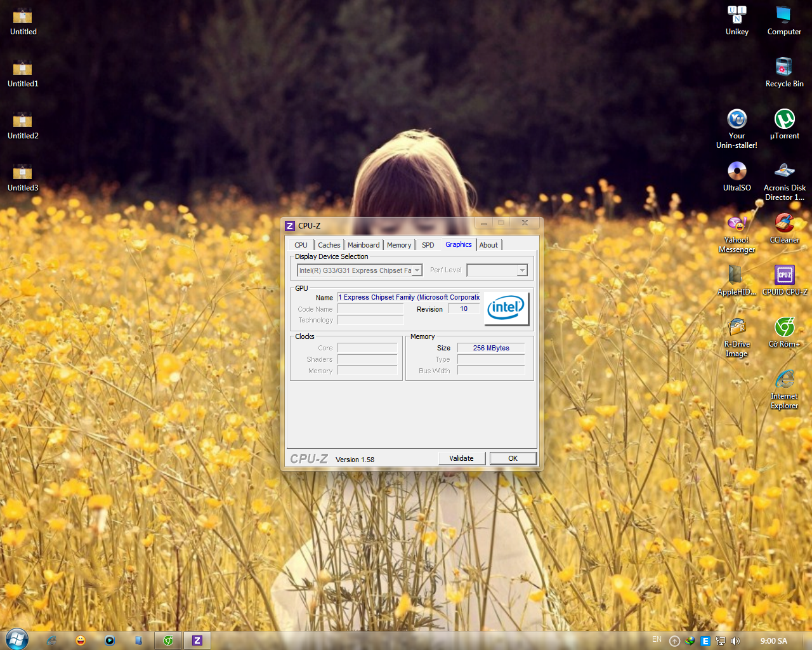Launch Yahoo! Messenger desktop shortcut
The image size is (812, 650).
[737, 233]
